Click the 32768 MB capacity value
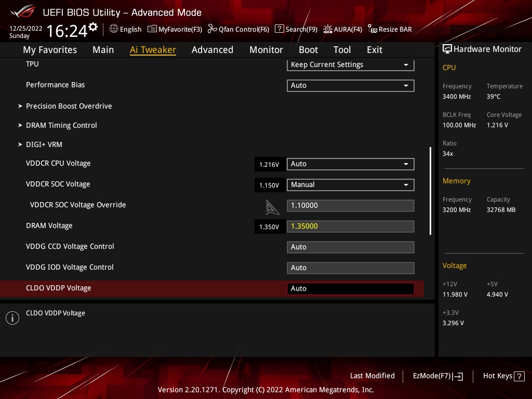532x399 pixels. pyautogui.click(x=501, y=210)
